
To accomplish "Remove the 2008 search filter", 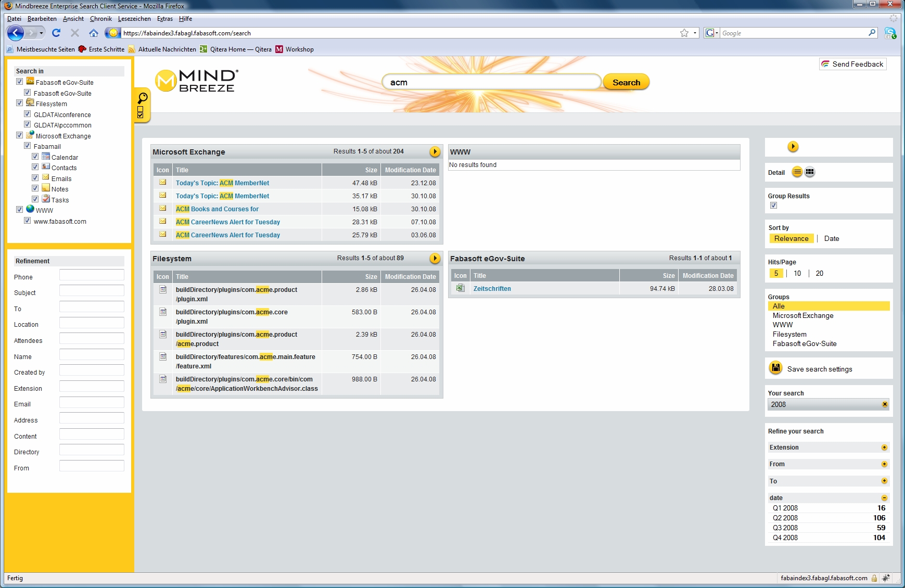I will (x=885, y=404).
